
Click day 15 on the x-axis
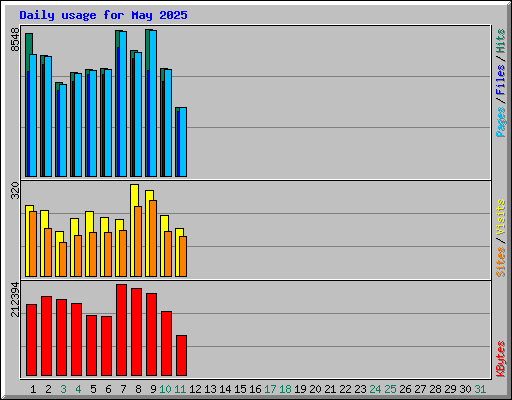tap(240, 389)
